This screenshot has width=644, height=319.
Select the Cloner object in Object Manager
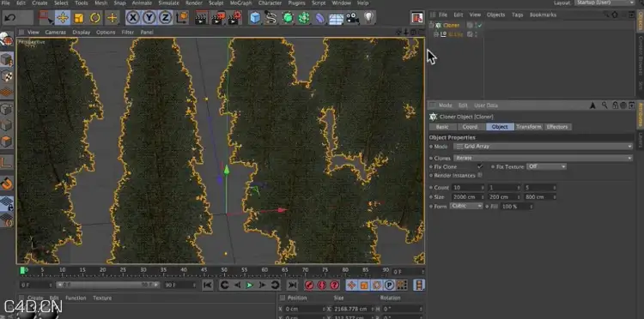(451, 25)
